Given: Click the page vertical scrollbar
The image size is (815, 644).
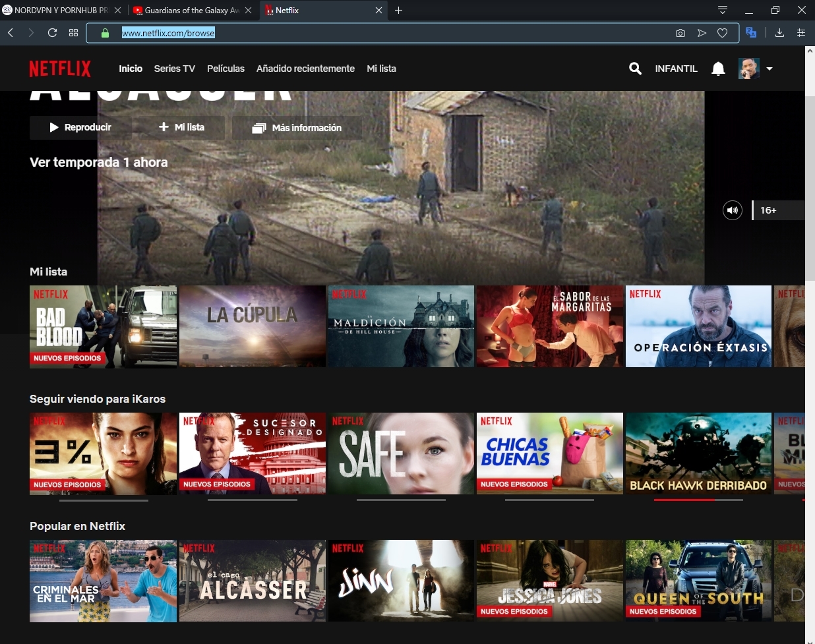Looking at the screenshot, I should [810, 188].
